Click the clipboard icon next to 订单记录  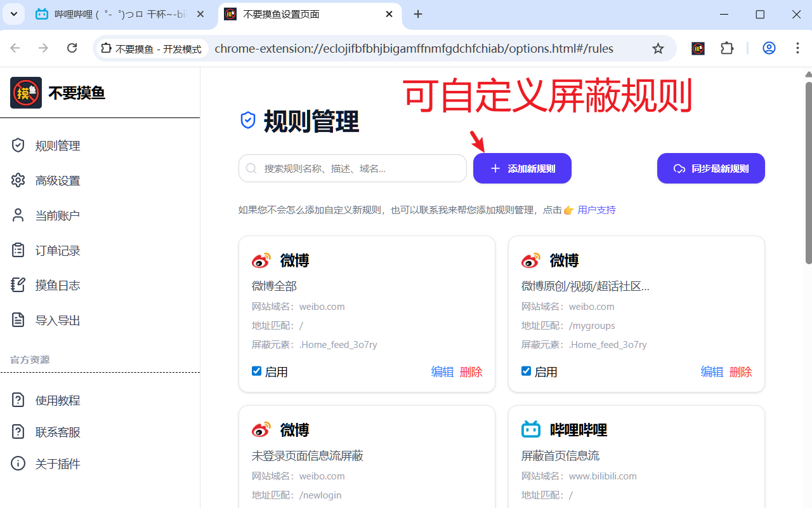18,250
